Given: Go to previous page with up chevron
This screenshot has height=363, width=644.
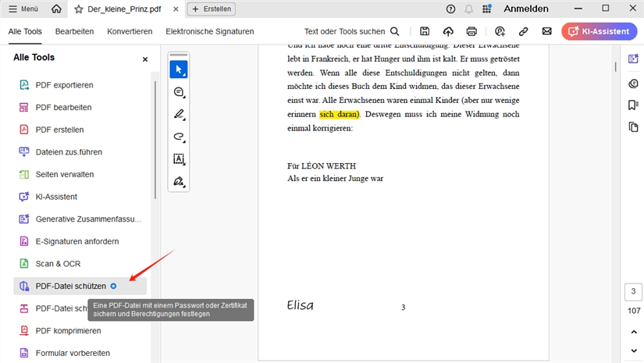Looking at the screenshot, I should (634, 332).
